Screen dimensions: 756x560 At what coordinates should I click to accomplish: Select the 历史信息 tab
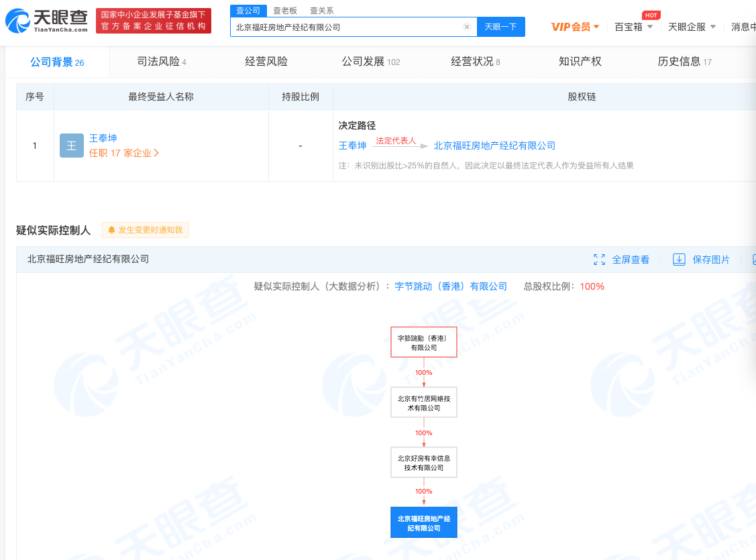[x=685, y=62]
